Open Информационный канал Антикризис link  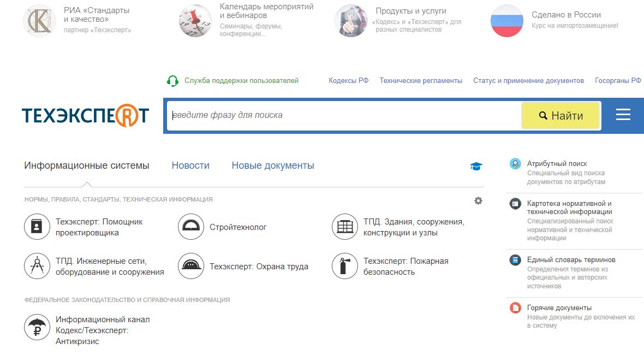pos(103,330)
